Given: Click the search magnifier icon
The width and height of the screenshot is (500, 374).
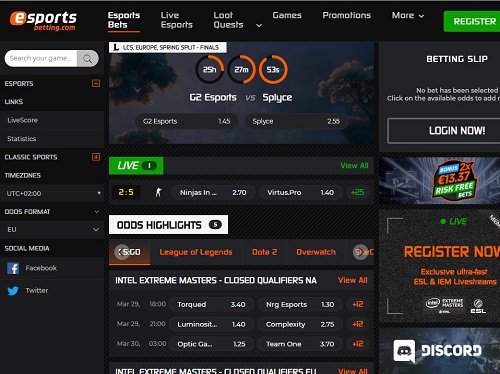Looking at the screenshot, I should click(x=88, y=59).
